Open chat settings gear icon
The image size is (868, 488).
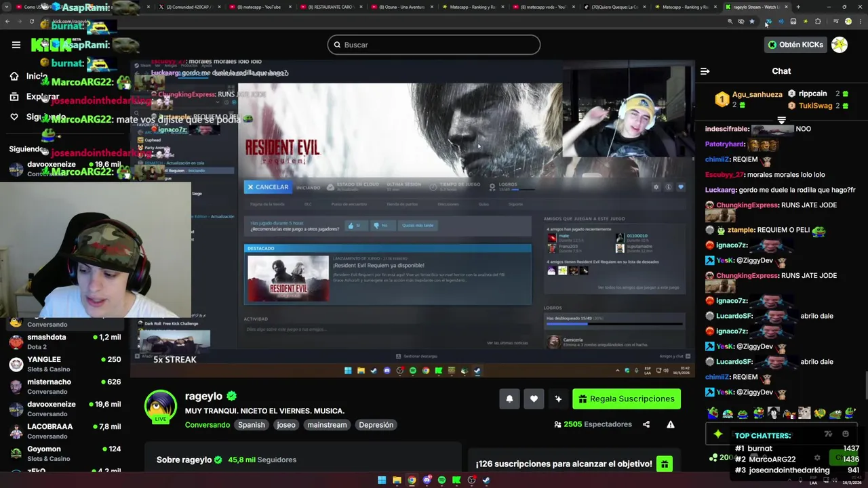point(817,458)
